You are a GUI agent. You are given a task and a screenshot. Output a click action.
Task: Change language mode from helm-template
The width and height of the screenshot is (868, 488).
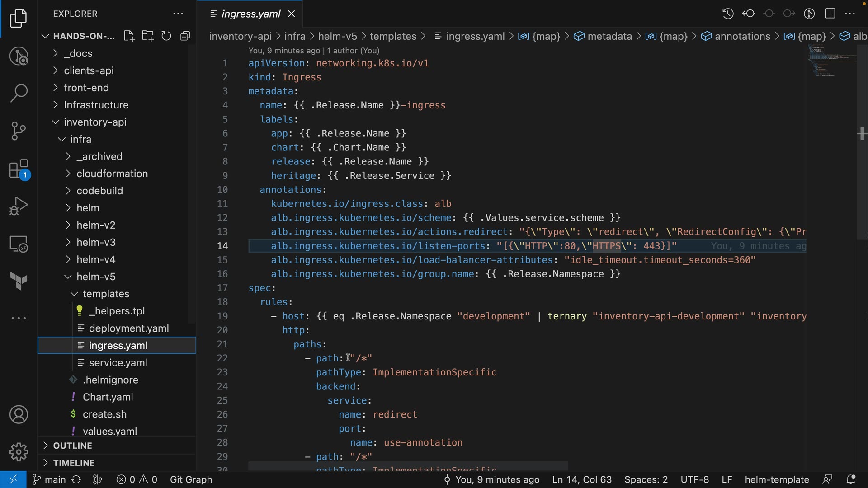coord(777,479)
